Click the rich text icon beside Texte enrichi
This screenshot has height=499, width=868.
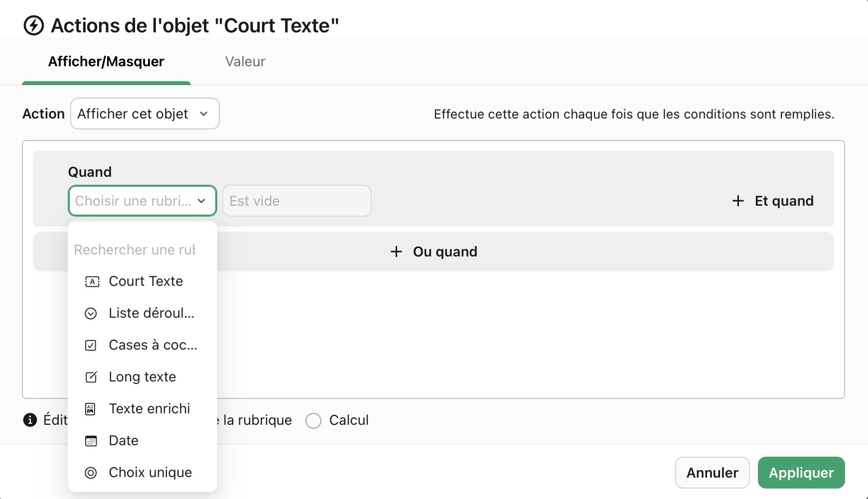pyautogui.click(x=91, y=409)
